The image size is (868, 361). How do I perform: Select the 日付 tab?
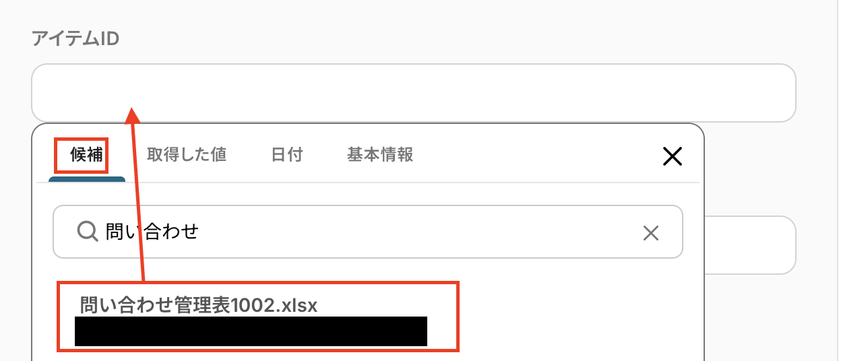pyautogui.click(x=287, y=155)
